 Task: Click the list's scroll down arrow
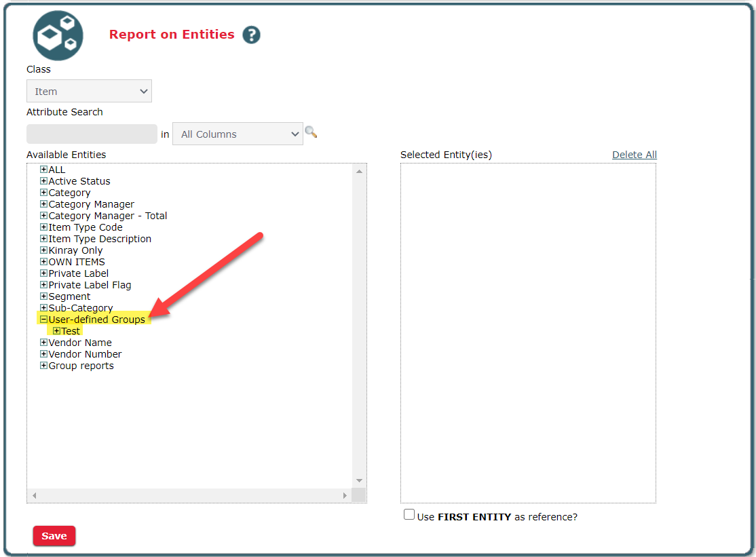pyautogui.click(x=359, y=480)
